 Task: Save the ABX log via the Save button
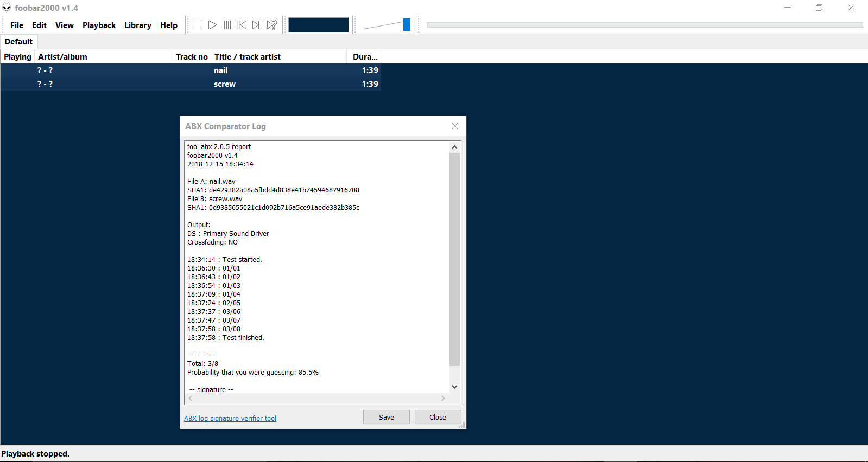click(387, 417)
